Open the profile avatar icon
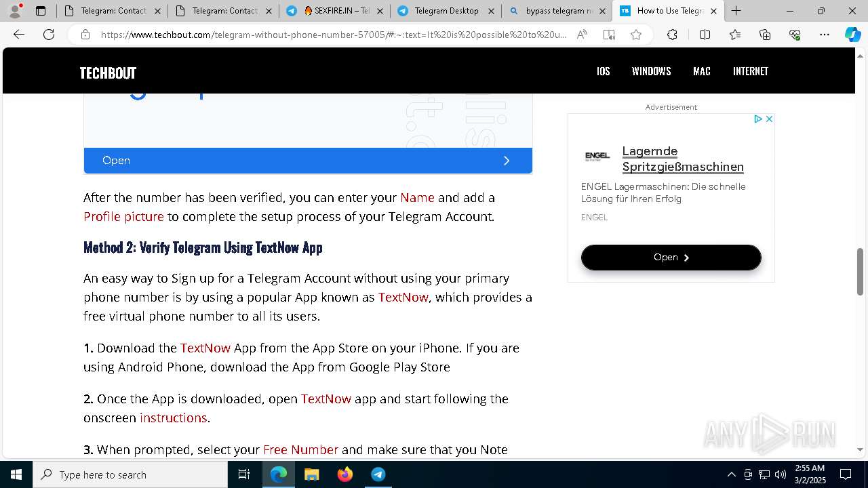This screenshot has width=868, height=488. tap(14, 11)
